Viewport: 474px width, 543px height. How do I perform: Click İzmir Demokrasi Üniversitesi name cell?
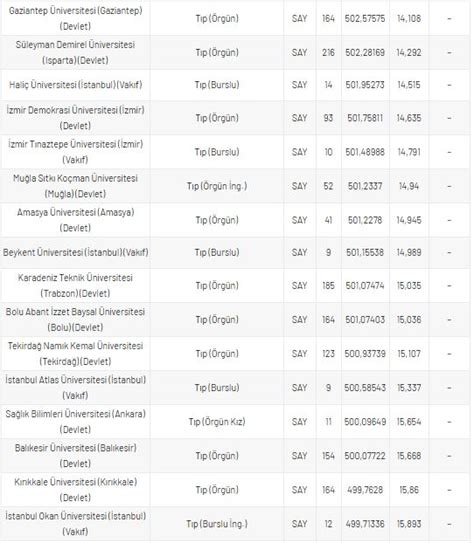click(75, 118)
